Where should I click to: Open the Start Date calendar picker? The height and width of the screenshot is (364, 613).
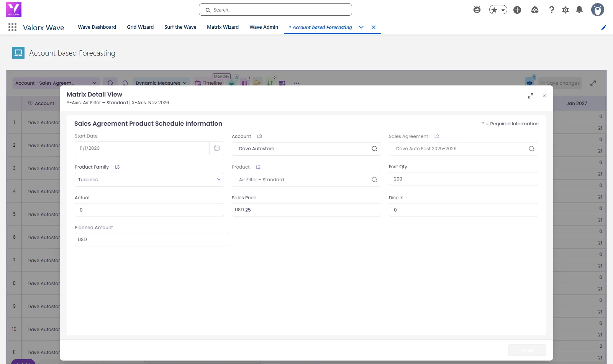[217, 148]
